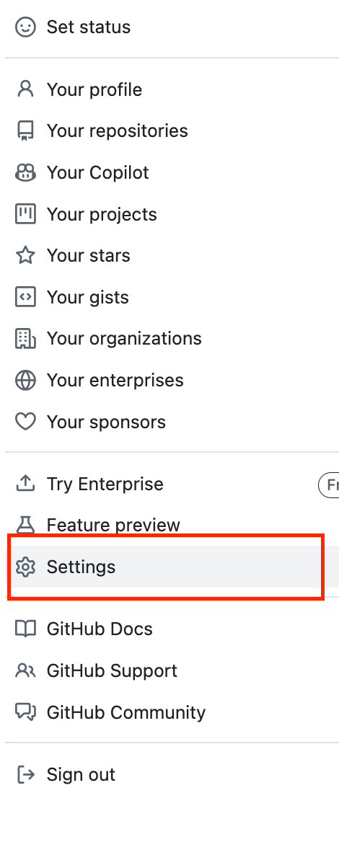Click the smiley face Set status icon
The width and height of the screenshot is (339, 868).
pyautogui.click(x=25, y=27)
